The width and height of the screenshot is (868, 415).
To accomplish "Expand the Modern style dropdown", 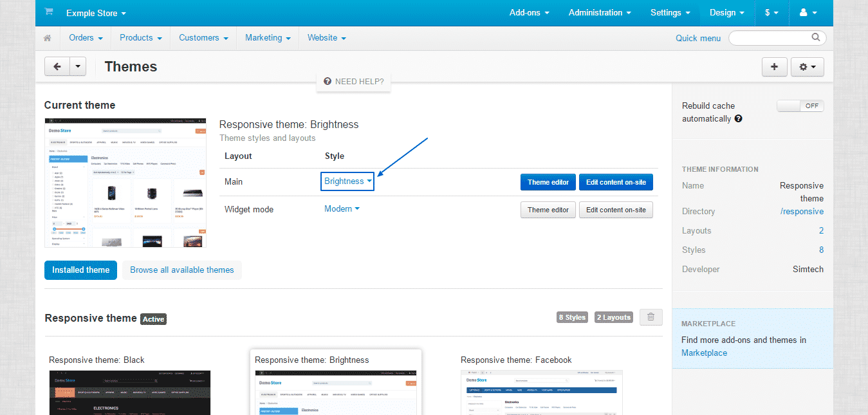I will coord(342,208).
